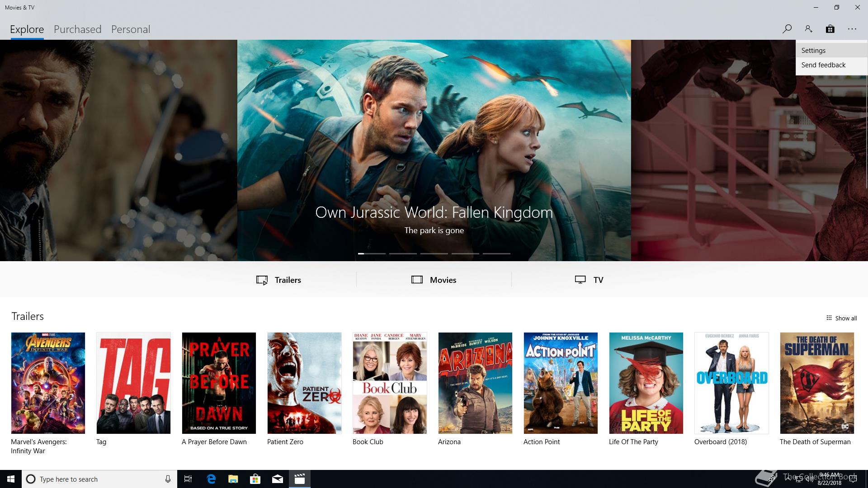The image size is (868, 488).
Task: Open the Windows Start menu
Action: point(11,479)
